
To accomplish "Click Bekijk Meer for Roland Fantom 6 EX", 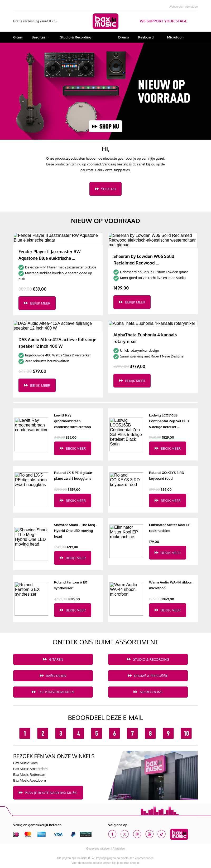I will point(73,610).
